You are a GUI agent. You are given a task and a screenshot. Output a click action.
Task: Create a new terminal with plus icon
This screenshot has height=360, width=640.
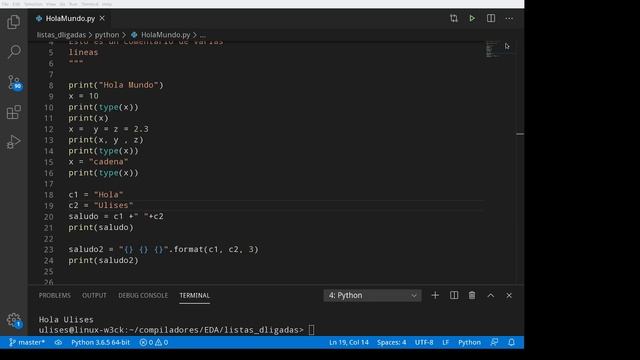[435, 295]
